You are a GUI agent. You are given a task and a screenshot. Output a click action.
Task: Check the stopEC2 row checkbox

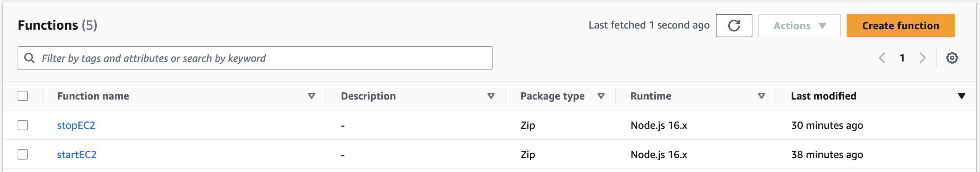tap(23, 125)
